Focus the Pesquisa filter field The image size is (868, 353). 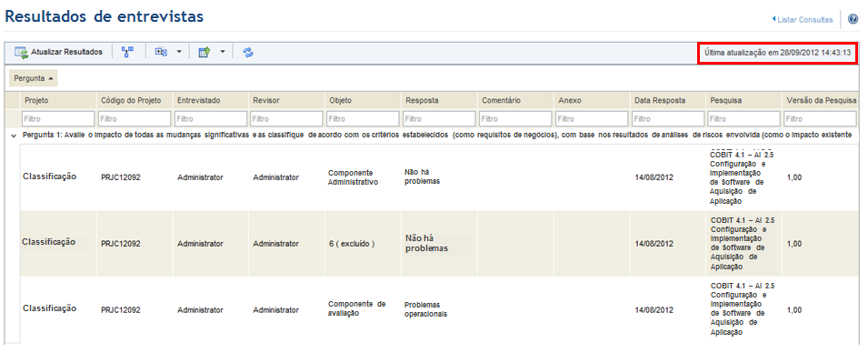click(x=744, y=118)
